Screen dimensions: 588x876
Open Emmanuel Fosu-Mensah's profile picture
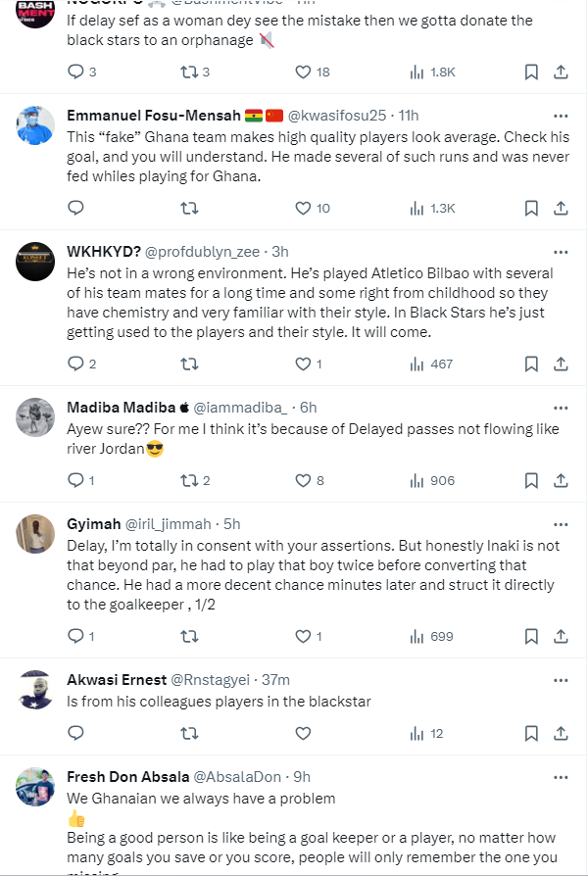tap(36, 123)
